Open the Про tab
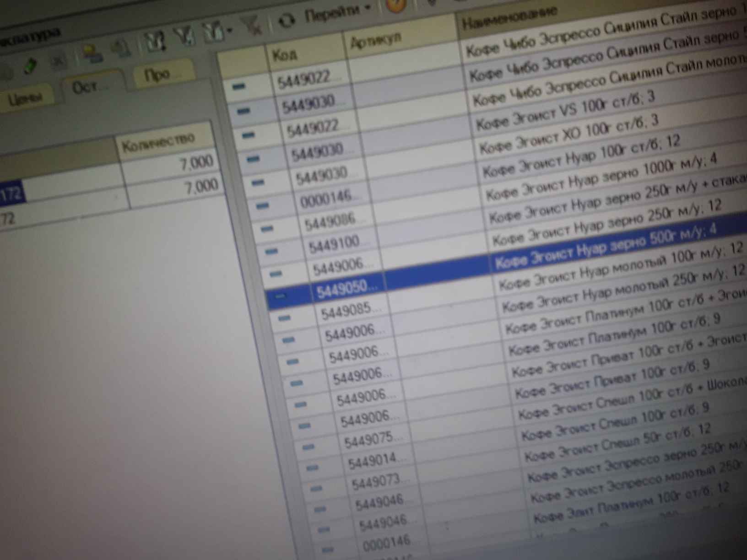The height and width of the screenshot is (560, 747). (x=157, y=74)
